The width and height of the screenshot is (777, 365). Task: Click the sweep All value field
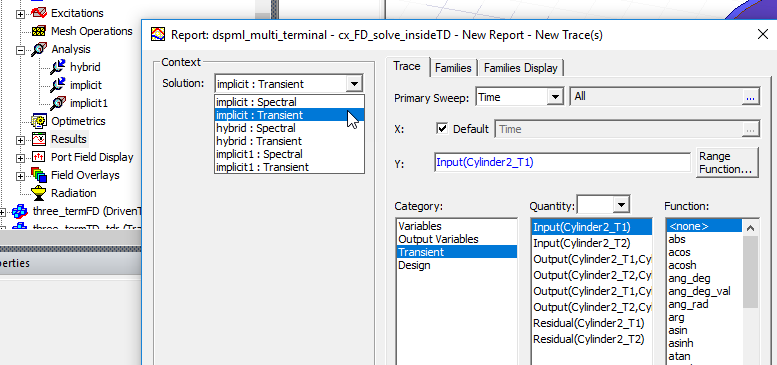(657, 97)
